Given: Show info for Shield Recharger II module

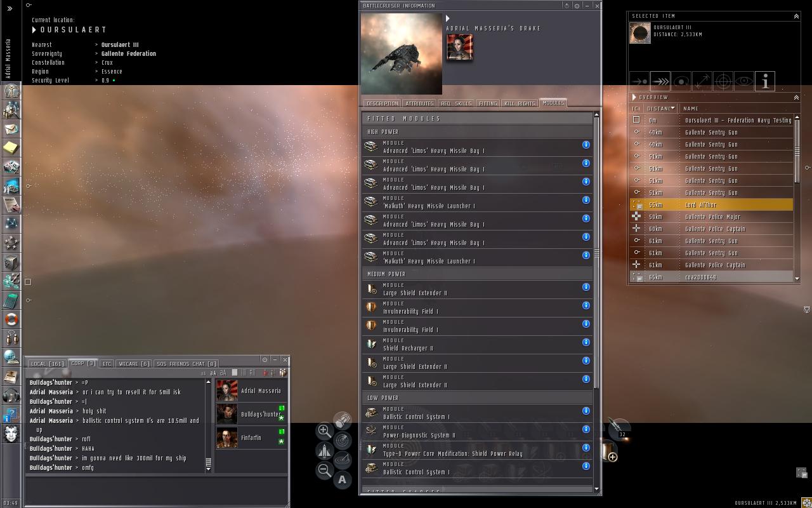Looking at the screenshot, I should 586,342.
